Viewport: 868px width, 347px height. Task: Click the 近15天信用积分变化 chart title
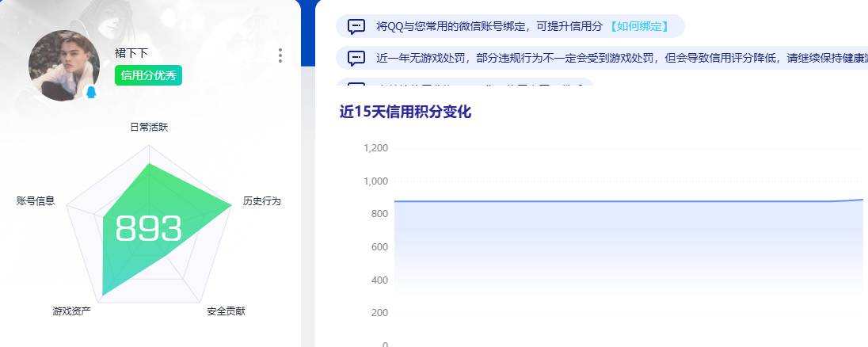(x=405, y=112)
